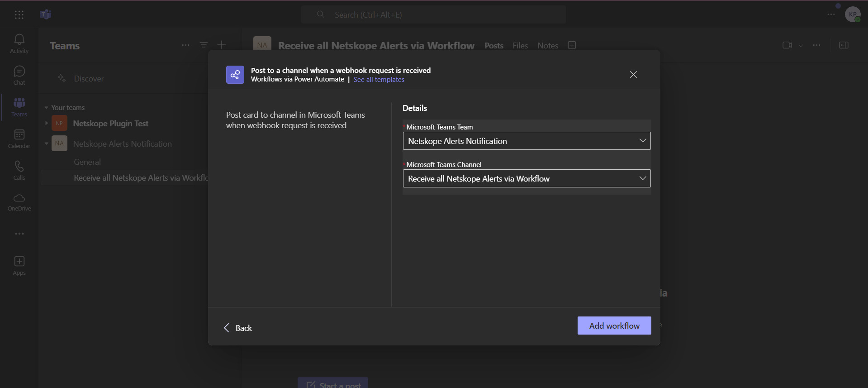The height and width of the screenshot is (388, 868).
Task: Close the workflow dialog with X
Action: (x=633, y=74)
